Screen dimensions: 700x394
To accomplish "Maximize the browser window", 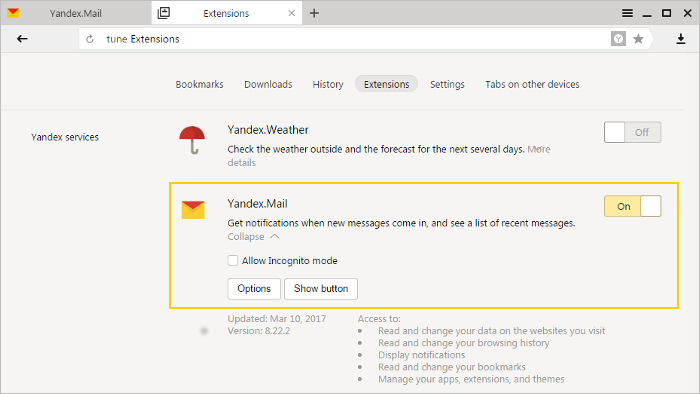I will point(667,13).
